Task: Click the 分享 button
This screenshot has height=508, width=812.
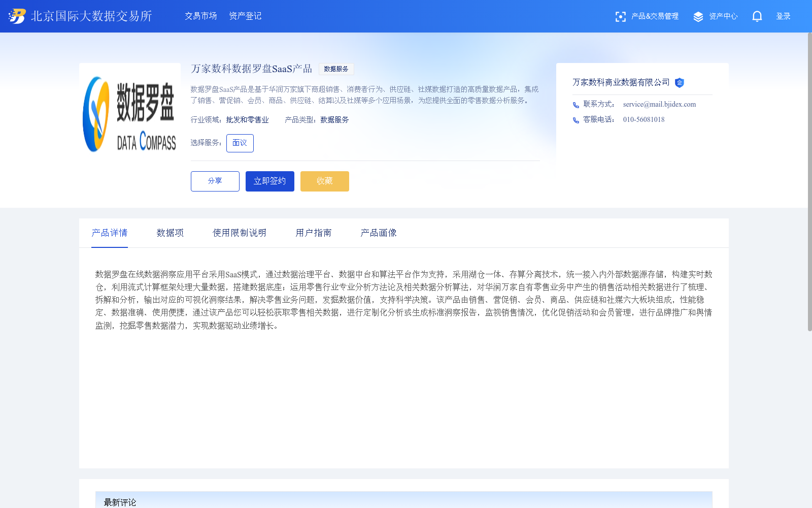Action: [215, 181]
